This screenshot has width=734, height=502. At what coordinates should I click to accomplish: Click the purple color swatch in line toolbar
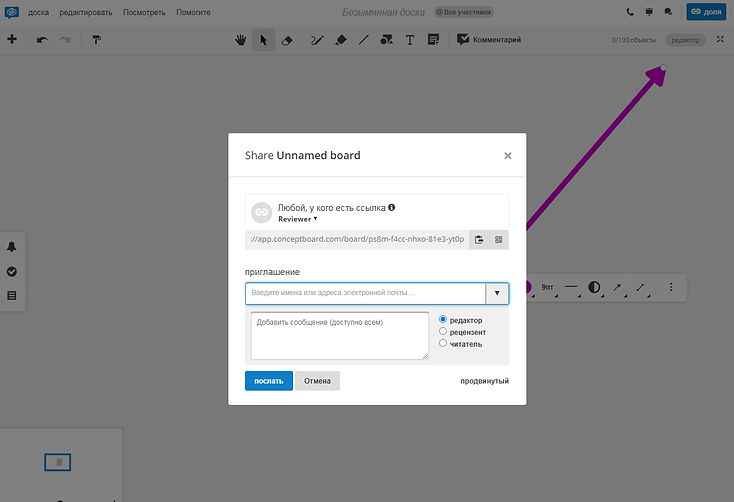coord(529,287)
